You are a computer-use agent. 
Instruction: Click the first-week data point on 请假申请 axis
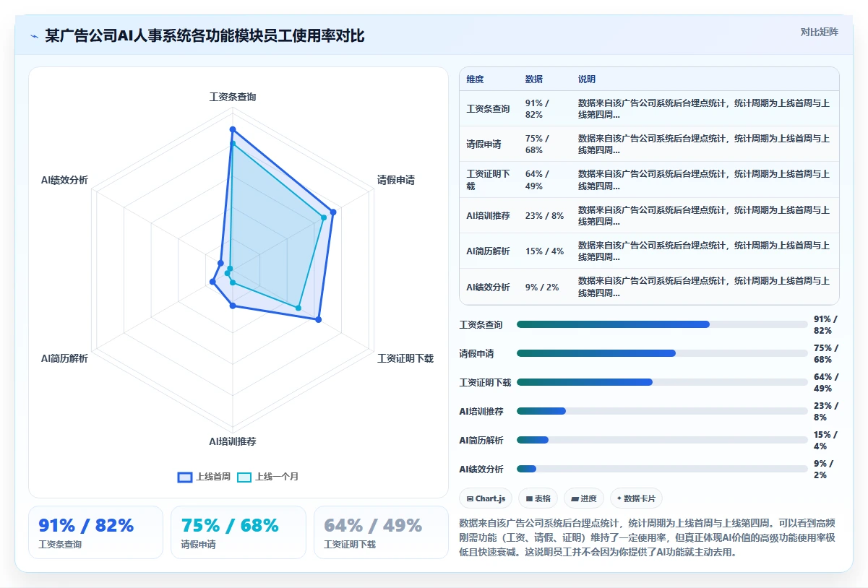(333, 212)
